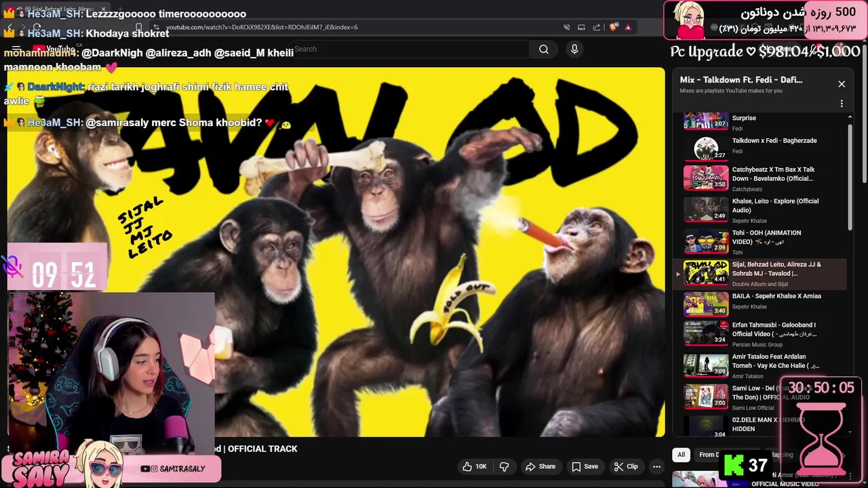The image size is (868, 488).
Task: Open the Gelooband 3:24 thumbnail
Action: coord(705,333)
